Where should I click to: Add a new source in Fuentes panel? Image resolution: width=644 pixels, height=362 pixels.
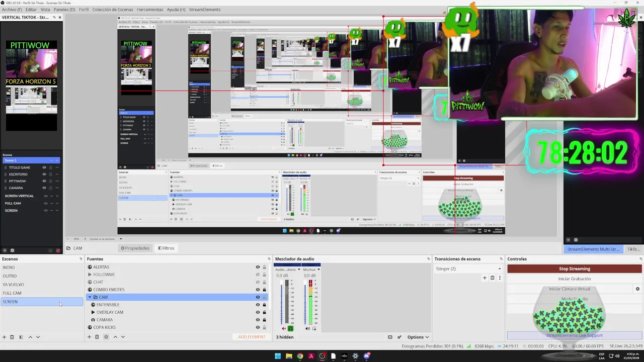pos(90,337)
